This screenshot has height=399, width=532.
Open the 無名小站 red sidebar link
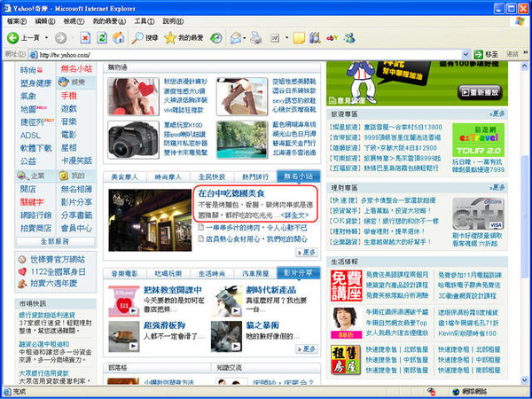pos(76,69)
